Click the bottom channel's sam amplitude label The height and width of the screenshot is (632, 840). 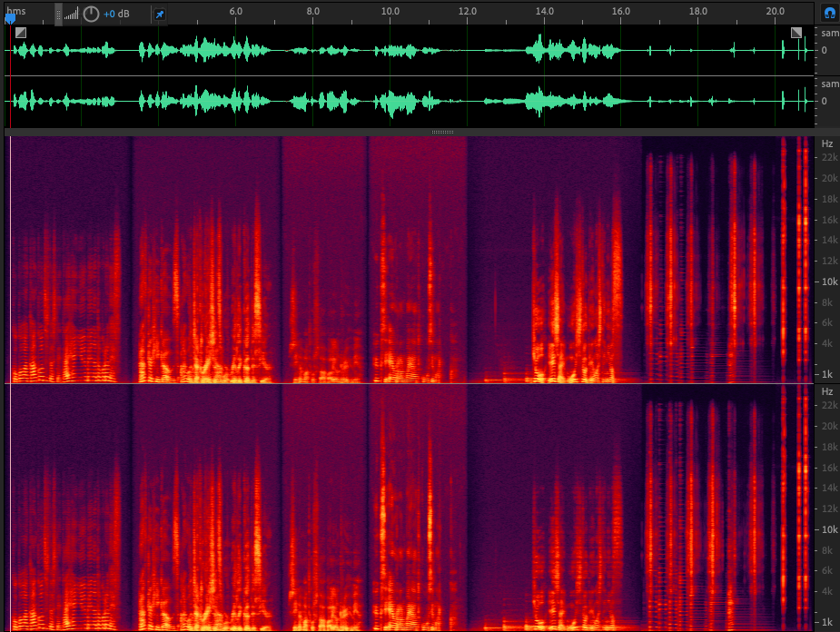click(x=830, y=84)
